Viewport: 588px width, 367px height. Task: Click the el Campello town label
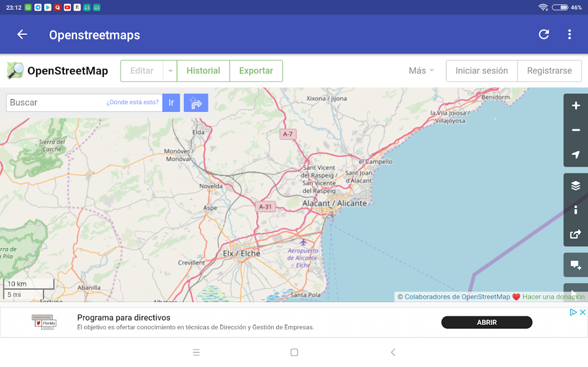[375, 161]
